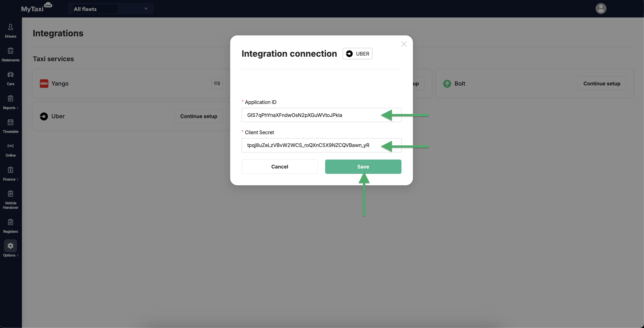This screenshot has height=328, width=644.
Task: Open Vehicle Handover in the sidebar
Action: pos(11,199)
